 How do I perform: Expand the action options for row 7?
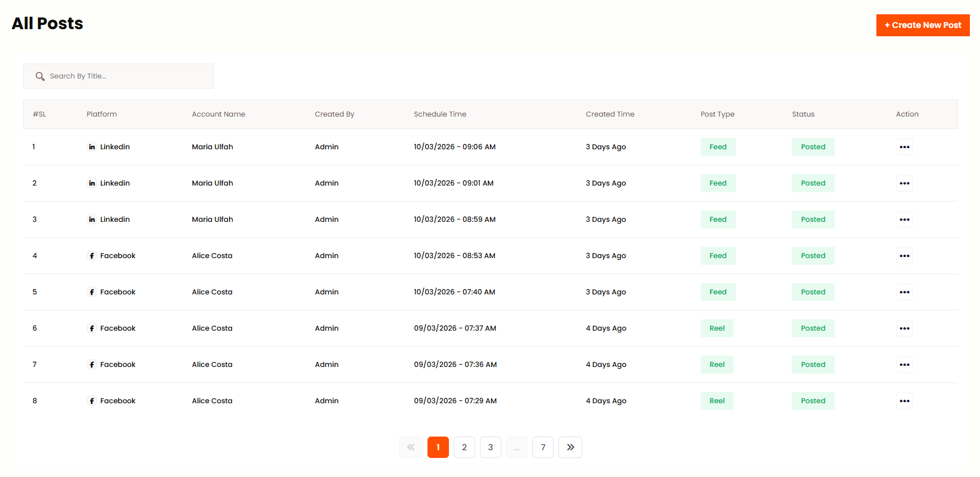pyautogui.click(x=904, y=365)
